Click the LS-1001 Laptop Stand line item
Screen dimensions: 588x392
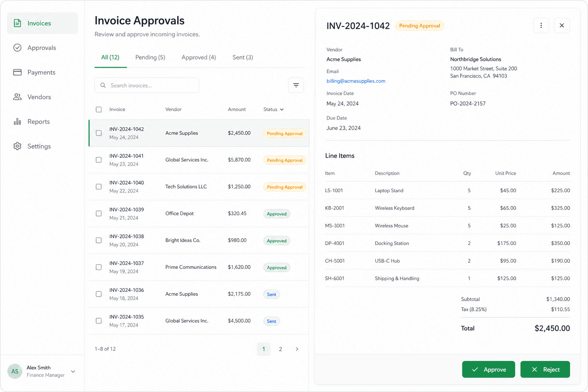click(448, 190)
